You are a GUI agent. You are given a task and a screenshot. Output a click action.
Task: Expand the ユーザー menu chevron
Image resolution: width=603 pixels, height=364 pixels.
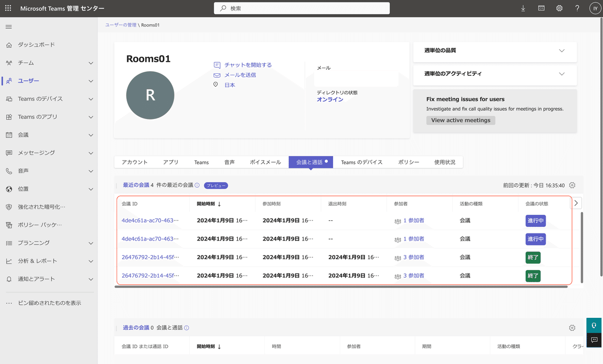tap(91, 81)
